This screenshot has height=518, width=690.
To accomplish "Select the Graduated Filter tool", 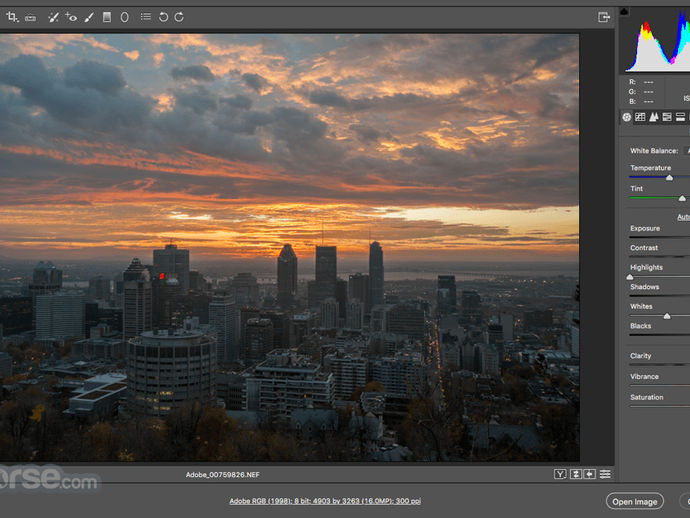I will [x=106, y=17].
